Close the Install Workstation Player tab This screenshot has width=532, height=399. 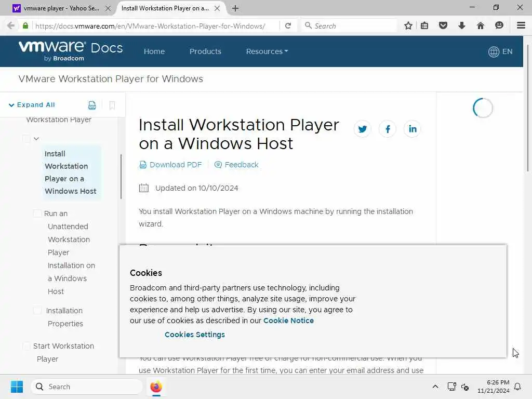coord(217,8)
